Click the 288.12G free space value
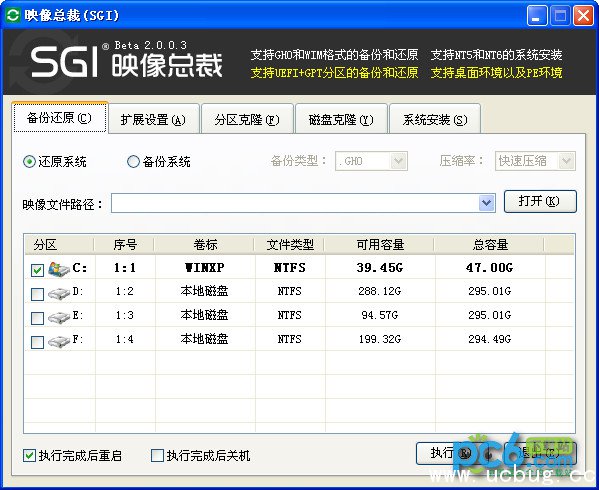Viewport: 599px width, 490px height. coord(380,291)
